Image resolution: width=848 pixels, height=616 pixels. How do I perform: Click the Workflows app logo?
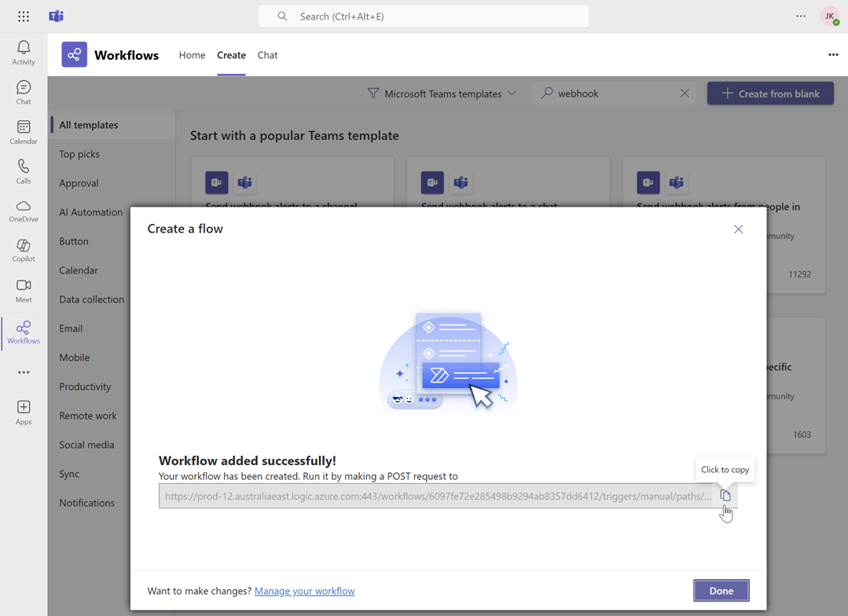click(73, 54)
